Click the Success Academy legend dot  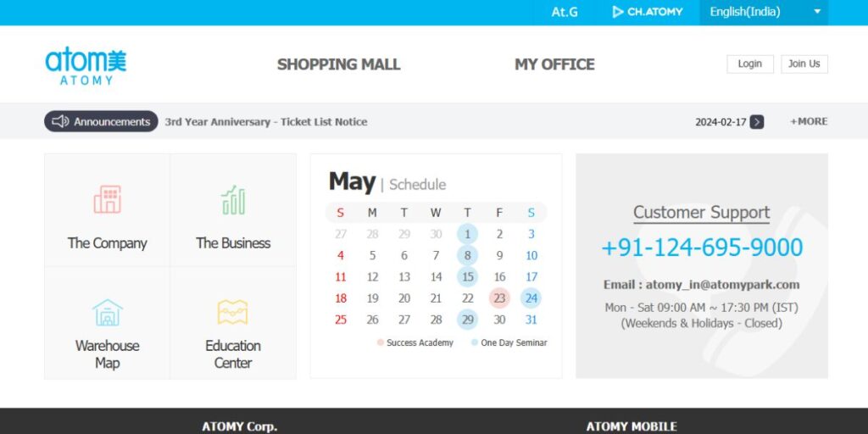pos(381,342)
